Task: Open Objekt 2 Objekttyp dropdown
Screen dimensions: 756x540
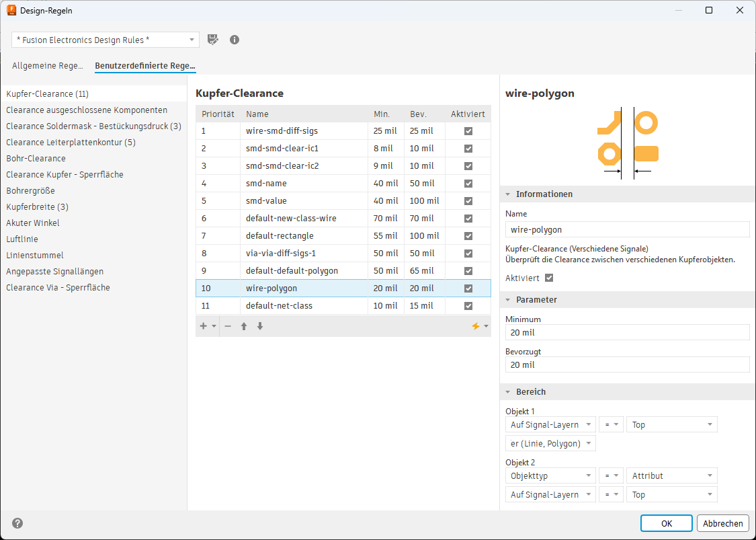Action: coord(550,476)
